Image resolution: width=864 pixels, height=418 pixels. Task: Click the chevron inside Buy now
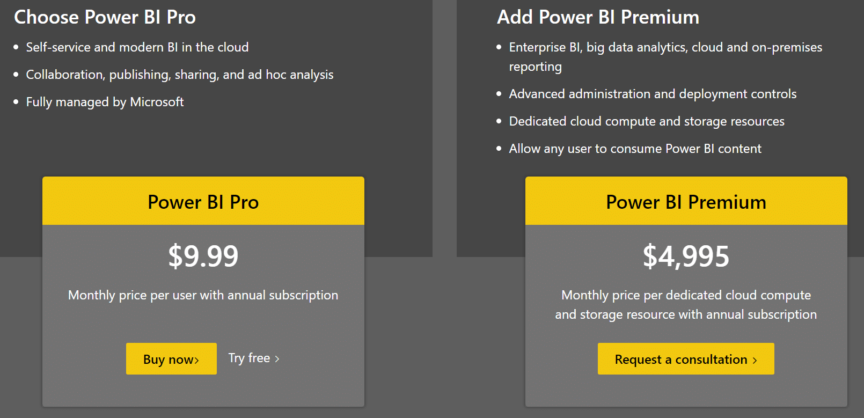(x=197, y=361)
